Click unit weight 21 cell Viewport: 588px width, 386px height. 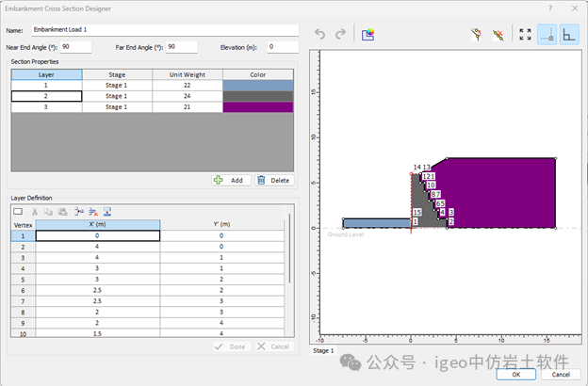[188, 107]
